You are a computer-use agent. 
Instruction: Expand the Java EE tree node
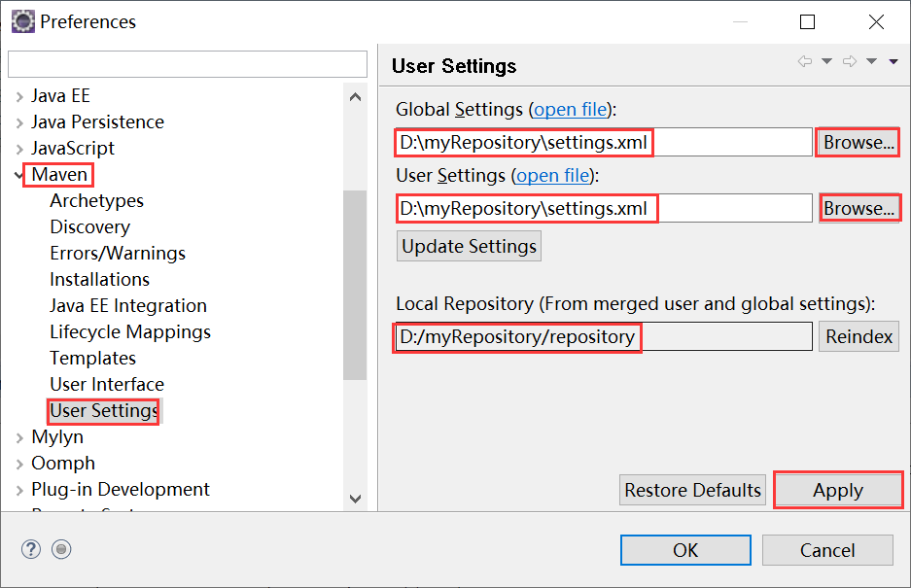pos(19,96)
